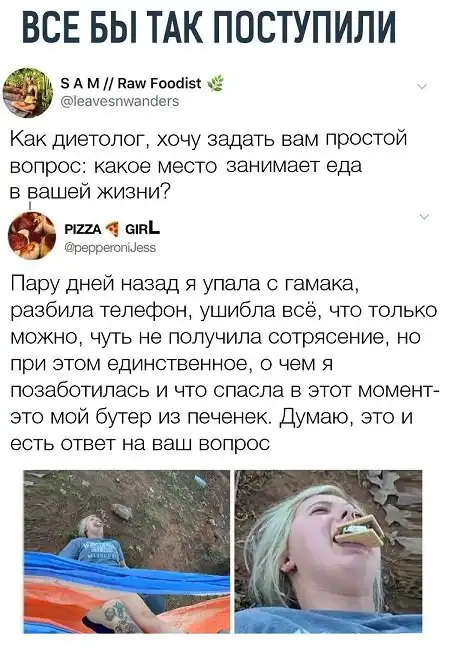Open the PIZZA GIRL display name
Screen dimensions: 450x648
(112, 228)
